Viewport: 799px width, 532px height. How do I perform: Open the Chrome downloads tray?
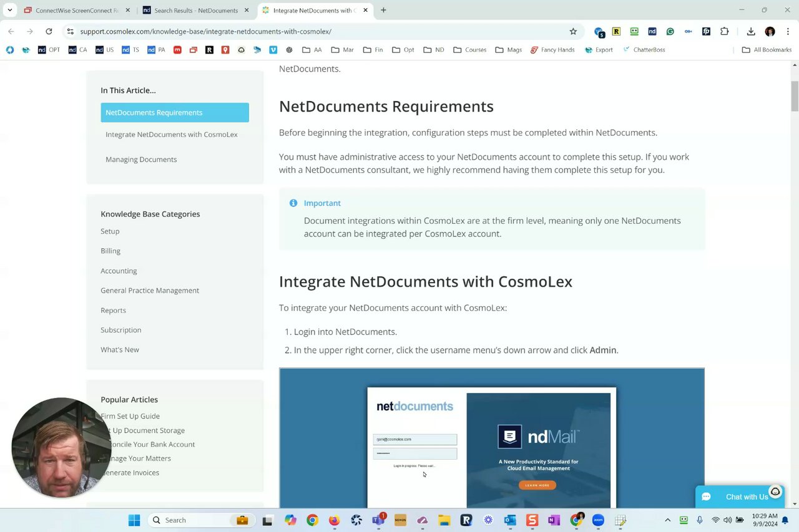click(751, 31)
